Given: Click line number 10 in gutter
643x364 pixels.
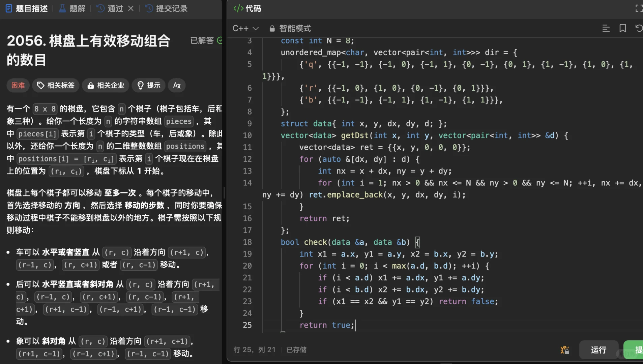Looking at the screenshot, I should (x=247, y=135).
